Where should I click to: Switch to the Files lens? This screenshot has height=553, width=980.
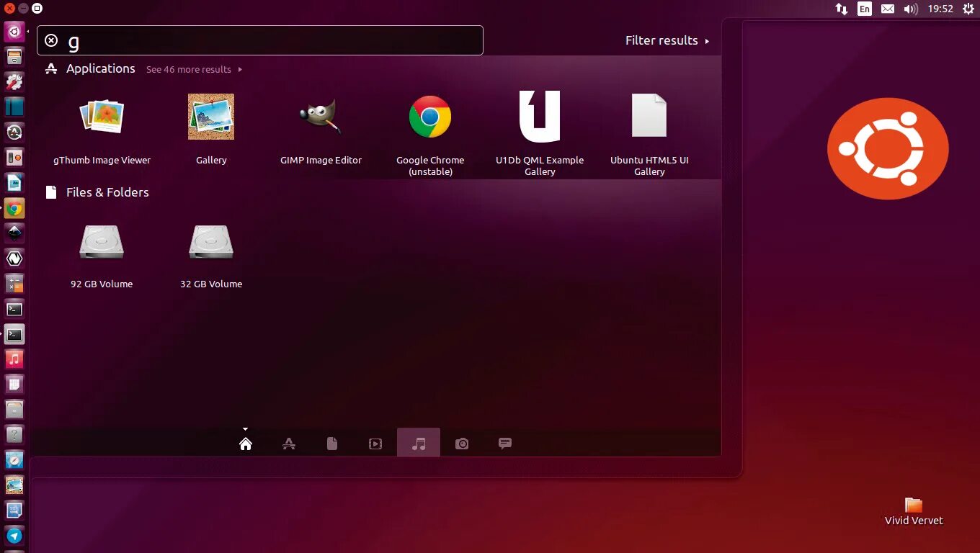pos(332,444)
